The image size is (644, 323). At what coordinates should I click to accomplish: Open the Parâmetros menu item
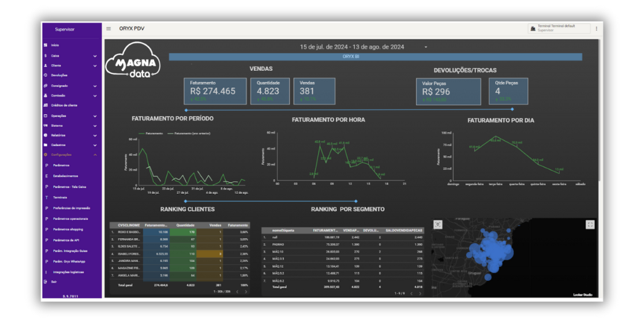point(61,166)
